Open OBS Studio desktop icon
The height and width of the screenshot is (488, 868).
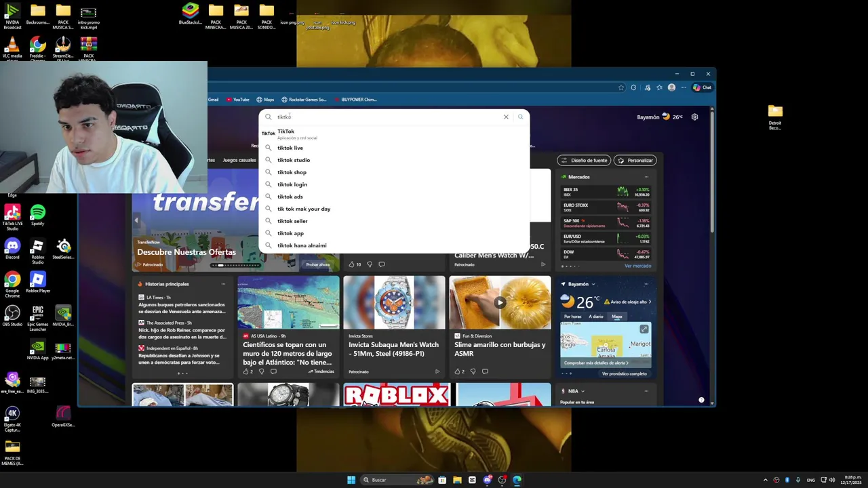pyautogui.click(x=12, y=316)
